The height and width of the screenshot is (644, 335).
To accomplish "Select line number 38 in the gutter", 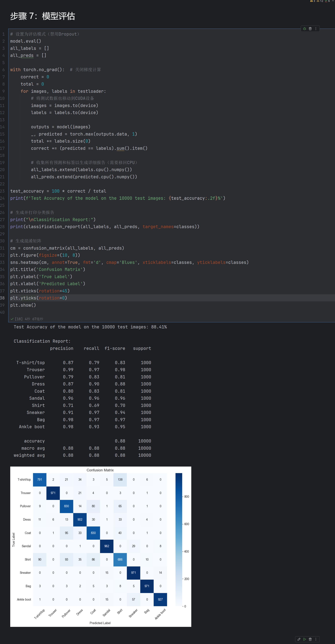I will point(3,298).
